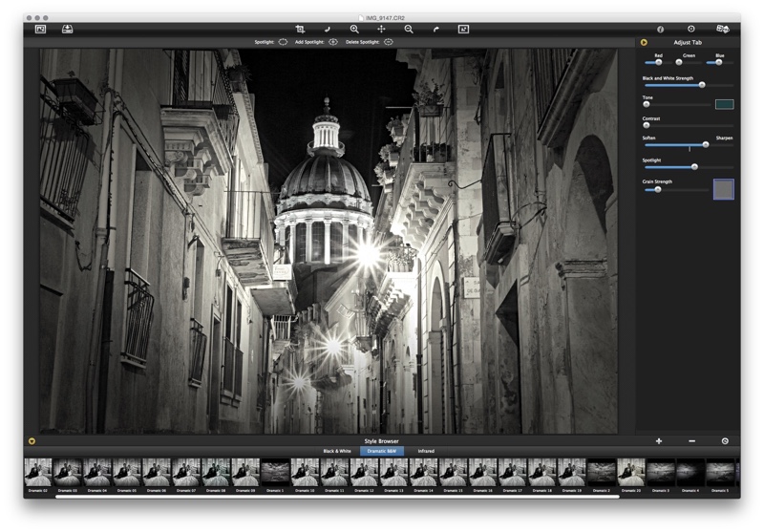Apply the Dramatic 08 style thumbnail
This screenshot has height=532, width=764.
click(216, 473)
